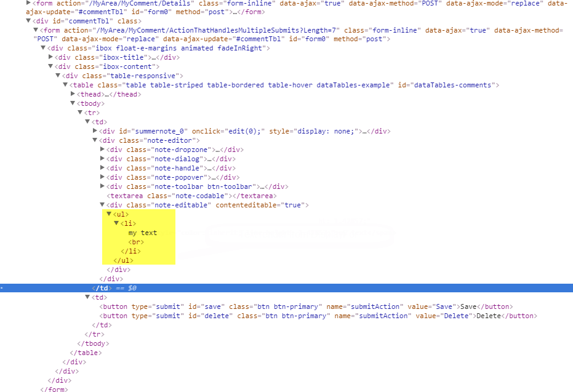The height and width of the screenshot is (392, 573).
Task: Select the Delete submit button element
Action: coord(215,316)
